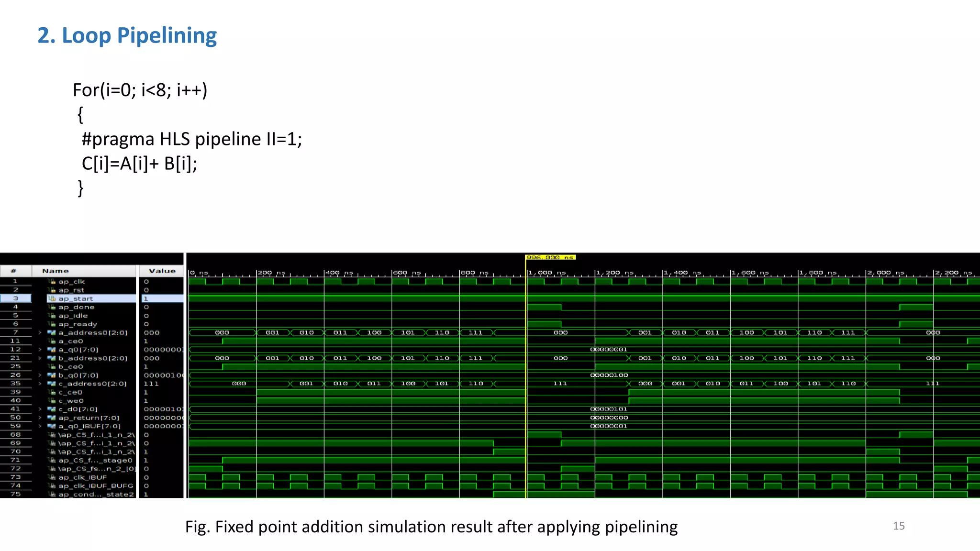
Task: Click the bus icon beside c_address0[2:0]
Action: tap(52, 384)
